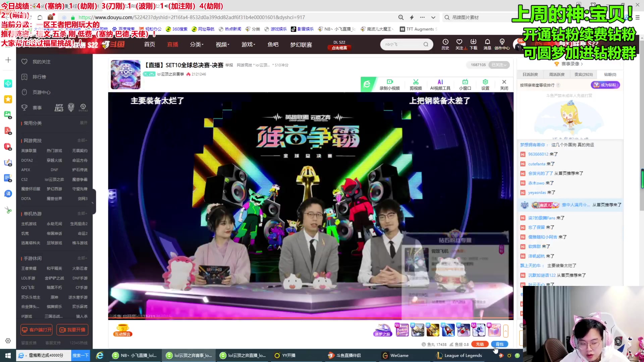Expand the gift bar up-arrow button
The height and width of the screenshot is (362, 644).
coord(505,330)
